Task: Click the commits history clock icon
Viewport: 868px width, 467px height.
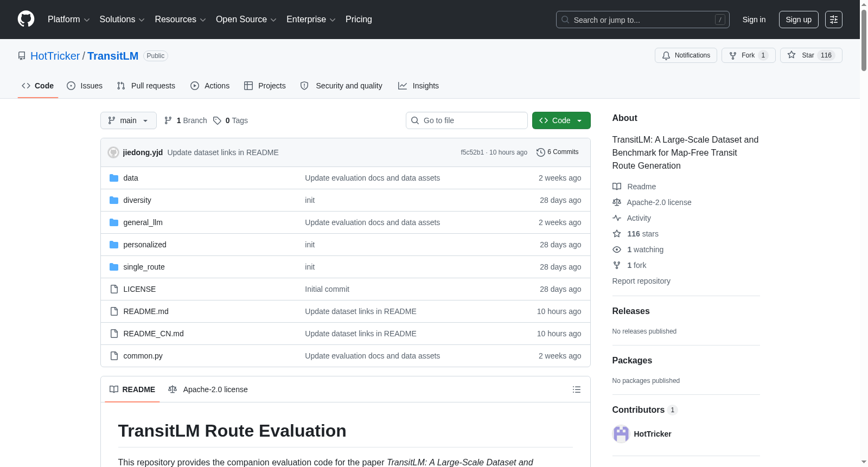Action: point(540,152)
